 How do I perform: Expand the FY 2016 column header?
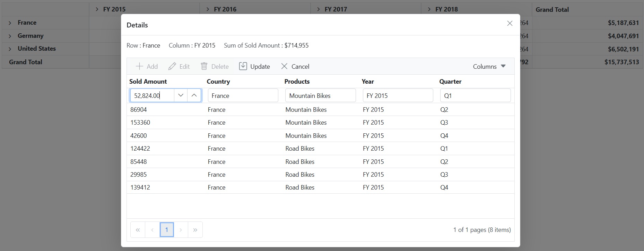click(x=208, y=9)
